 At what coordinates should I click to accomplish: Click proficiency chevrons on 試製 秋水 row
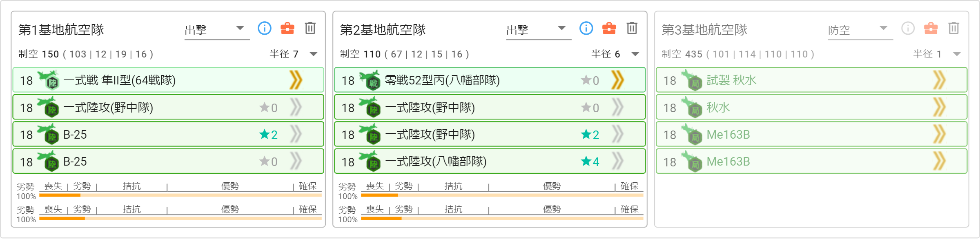pos(940,80)
